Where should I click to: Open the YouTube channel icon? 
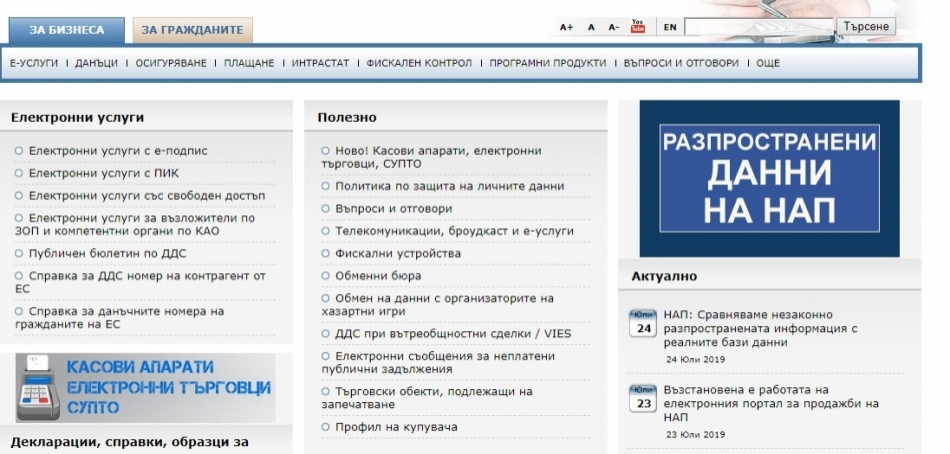[638, 26]
